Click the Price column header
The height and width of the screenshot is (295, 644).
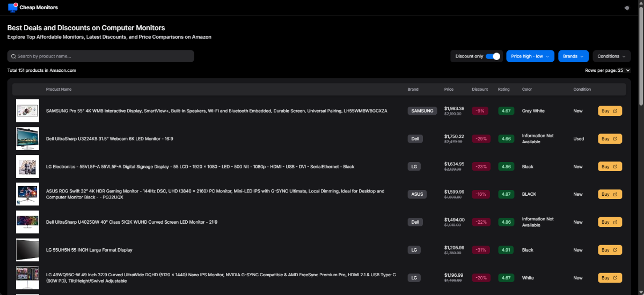pos(449,90)
